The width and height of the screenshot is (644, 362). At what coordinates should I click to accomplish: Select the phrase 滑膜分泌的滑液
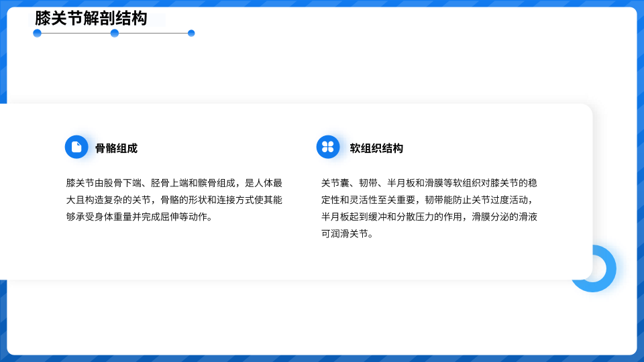click(504, 217)
